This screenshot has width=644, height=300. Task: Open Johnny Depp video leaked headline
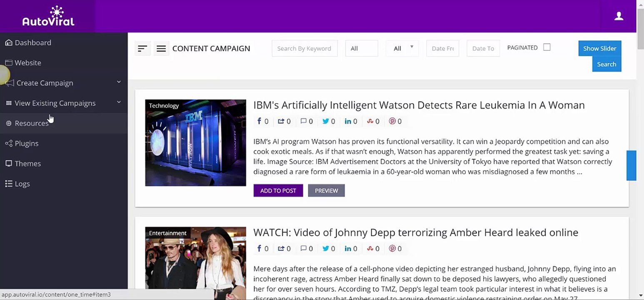[x=416, y=232]
